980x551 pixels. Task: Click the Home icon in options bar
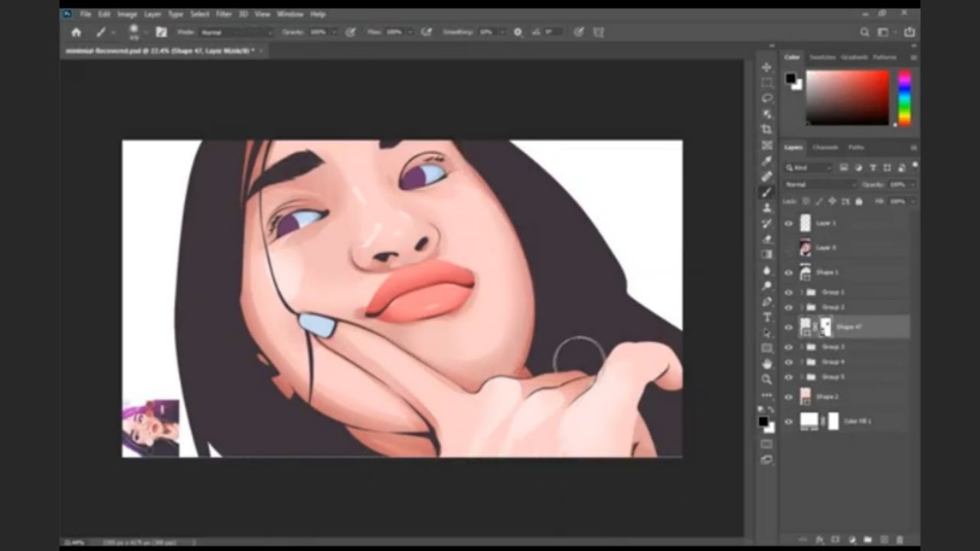click(76, 32)
